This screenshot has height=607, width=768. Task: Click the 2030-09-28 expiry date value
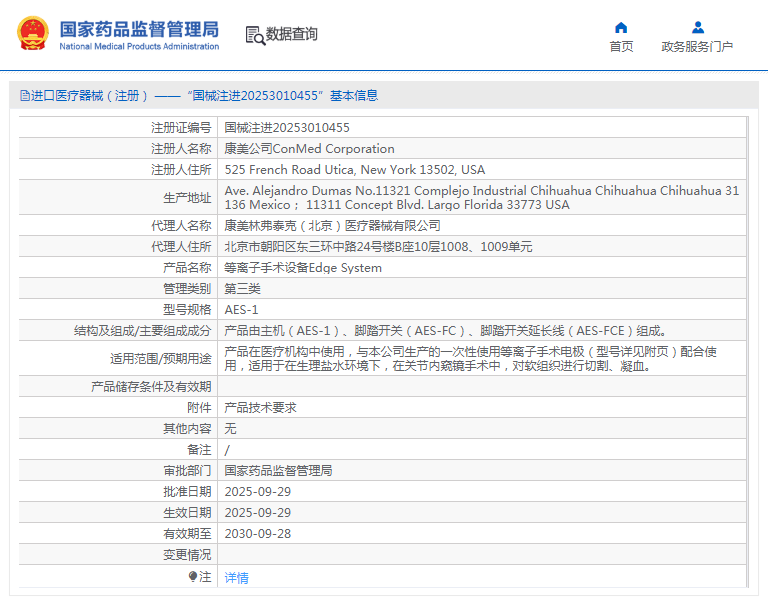click(257, 533)
